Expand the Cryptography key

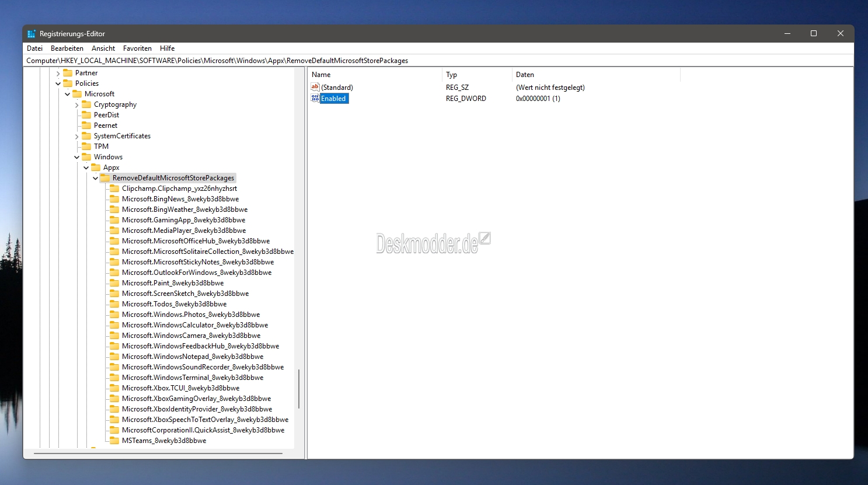pyautogui.click(x=76, y=105)
